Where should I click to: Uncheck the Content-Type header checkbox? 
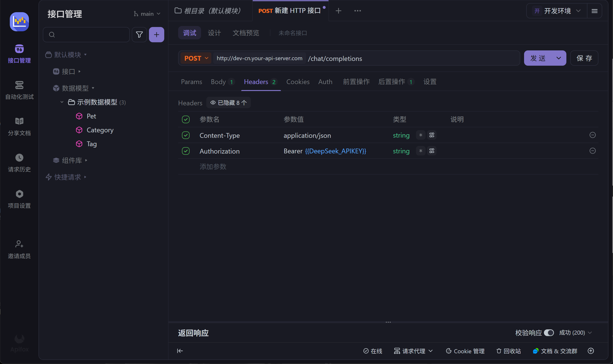coord(186,135)
